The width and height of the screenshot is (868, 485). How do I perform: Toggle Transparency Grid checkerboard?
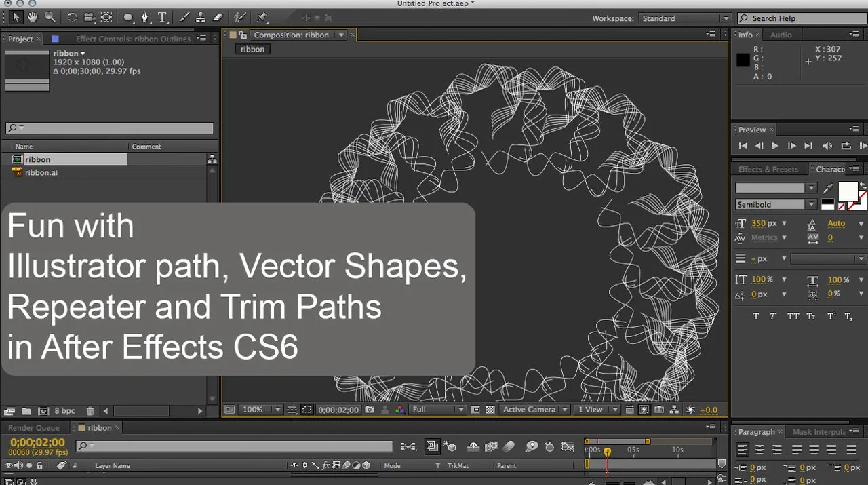tap(490, 410)
